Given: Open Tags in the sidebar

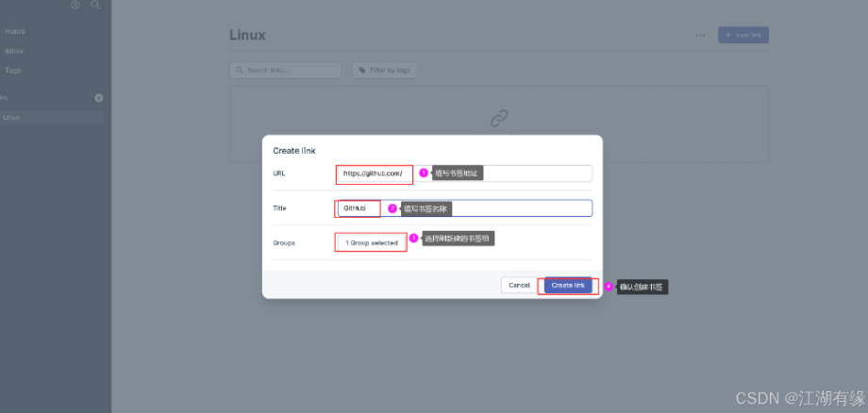Looking at the screenshot, I should coord(12,70).
